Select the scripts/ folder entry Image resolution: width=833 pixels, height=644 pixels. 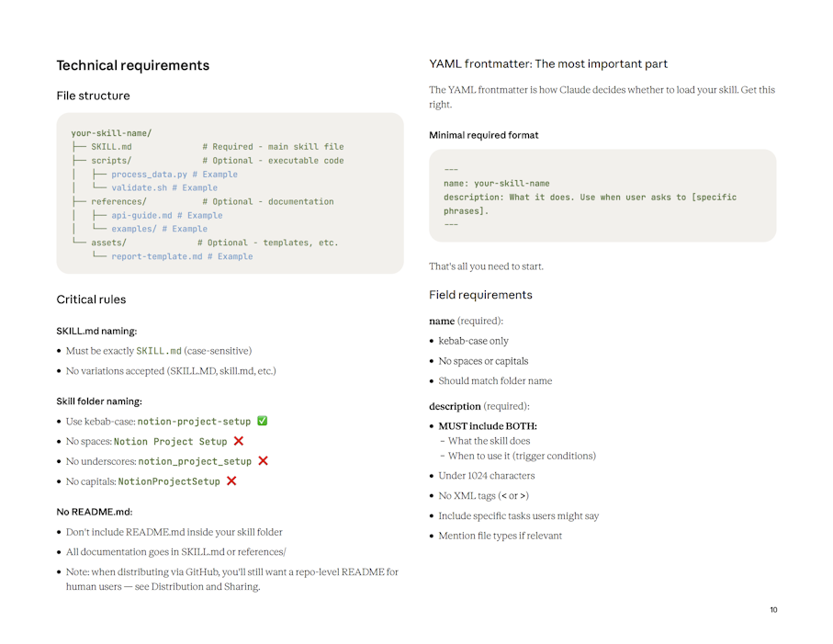(x=111, y=161)
